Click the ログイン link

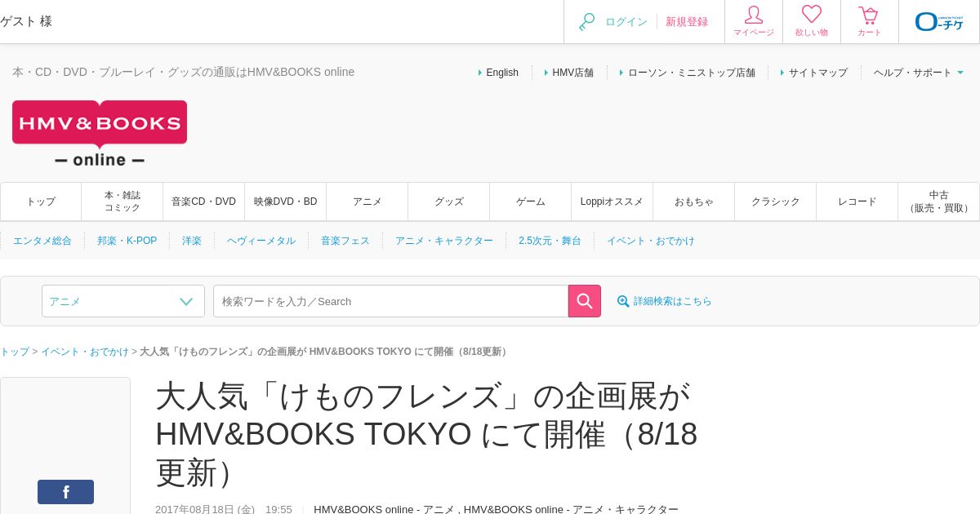(x=626, y=22)
